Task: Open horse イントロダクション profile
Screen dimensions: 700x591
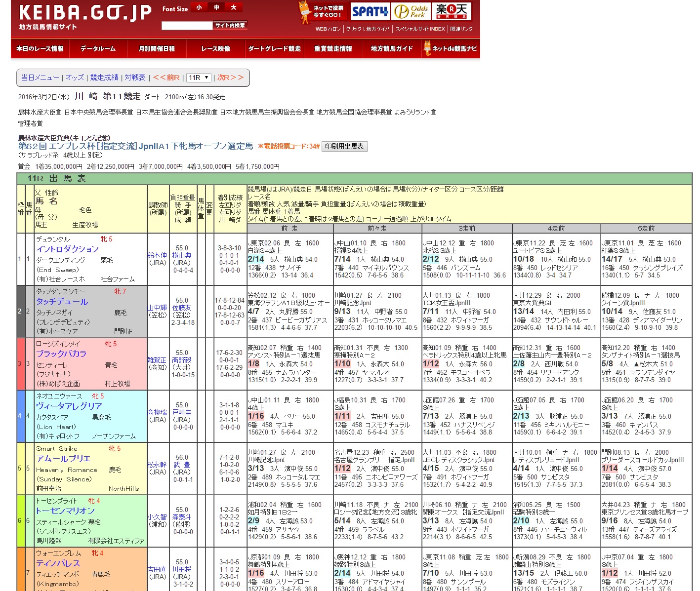Action: click(67, 249)
